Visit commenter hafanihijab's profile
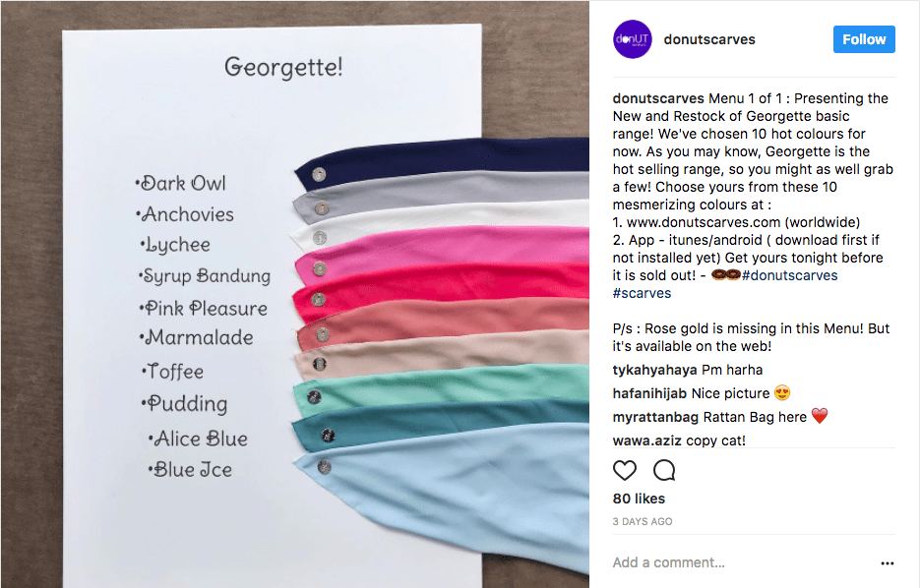The width and height of the screenshot is (920, 588). [649, 393]
